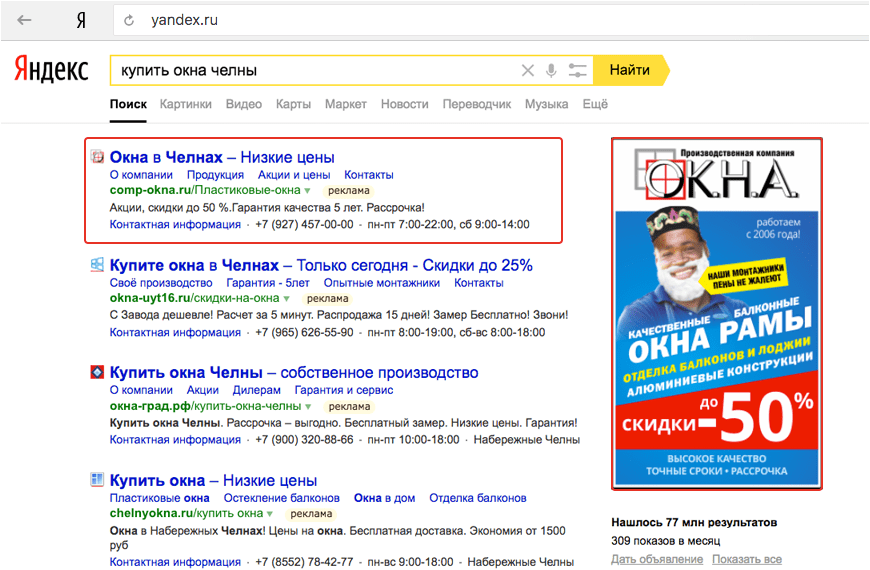Reload the page with the refresh icon
Screen dimensions: 870x570
click(x=129, y=20)
